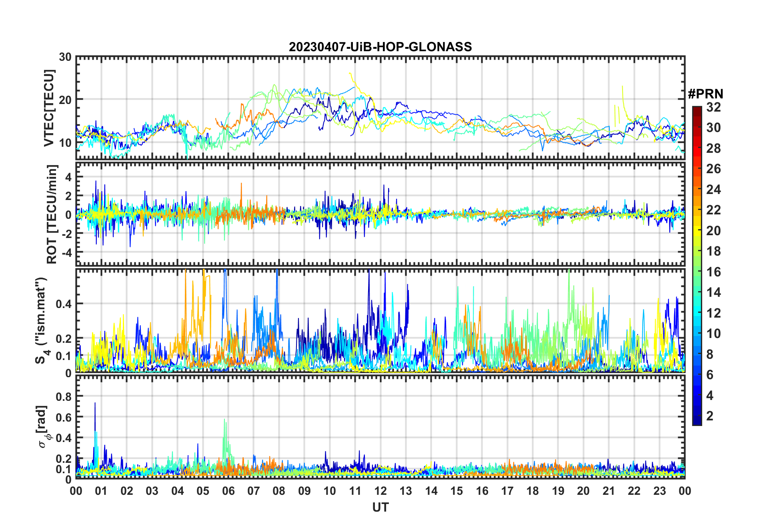Viewport: 761px width, 532px height.
Task: Click x-axis tick label 18
Action: pyautogui.click(x=533, y=491)
